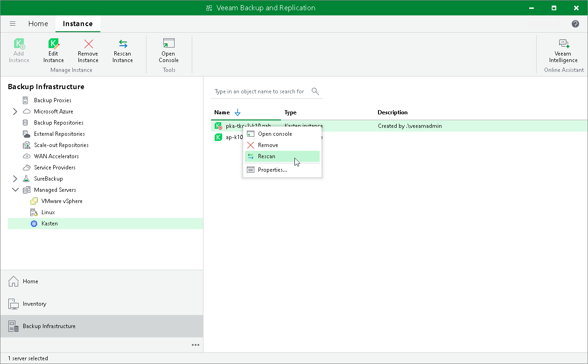Select the Backup Proxies tree label
The width and height of the screenshot is (588, 364).
(x=53, y=100)
